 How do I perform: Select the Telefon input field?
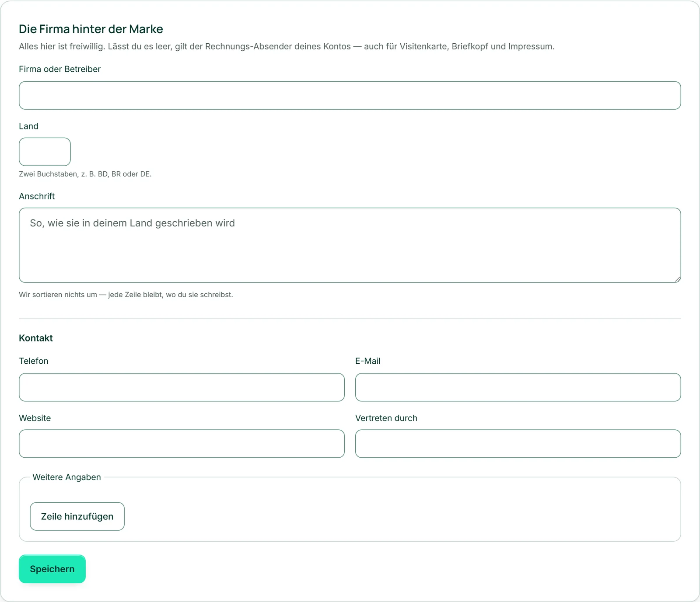tap(182, 387)
